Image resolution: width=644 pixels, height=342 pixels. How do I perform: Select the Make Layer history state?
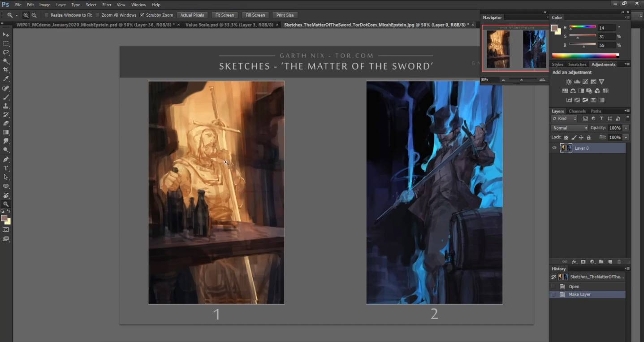[588, 294]
